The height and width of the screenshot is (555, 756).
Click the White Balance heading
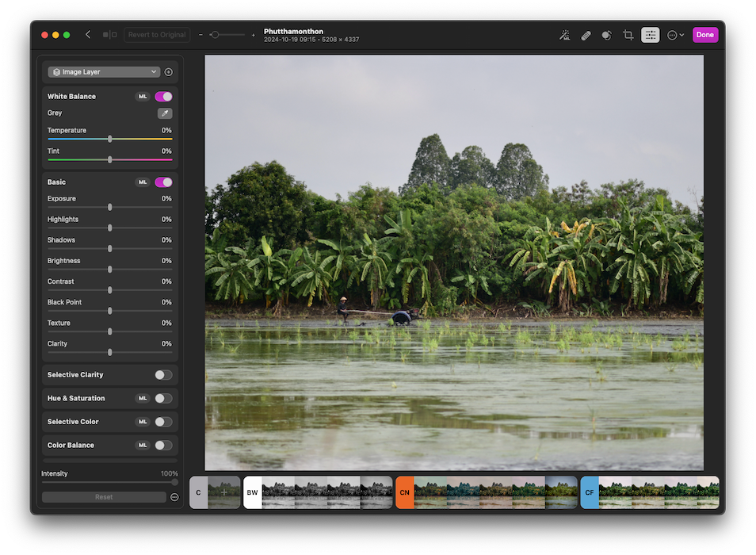(x=71, y=97)
